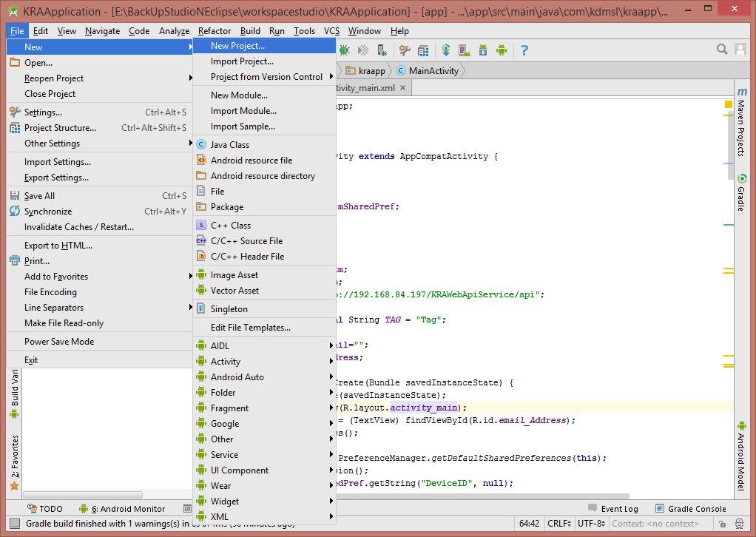Open the CRLF line separator dropdown
This screenshot has width=756, height=537.
click(560, 523)
